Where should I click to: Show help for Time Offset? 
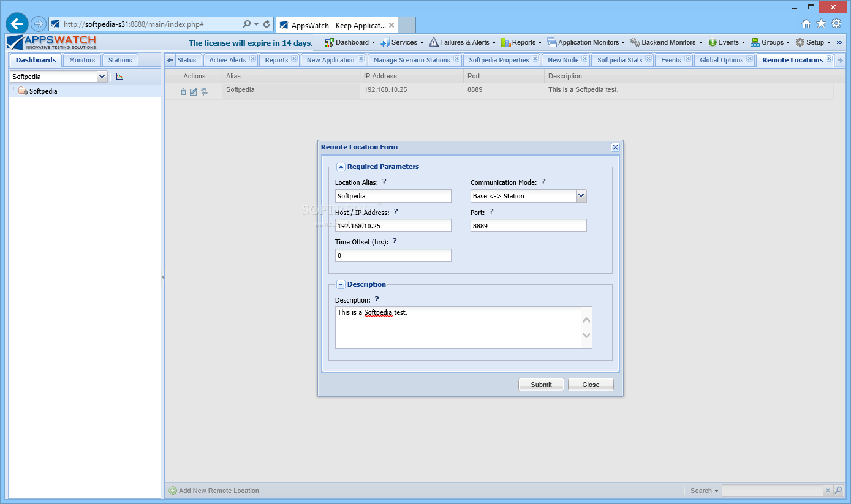click(395, 241)
